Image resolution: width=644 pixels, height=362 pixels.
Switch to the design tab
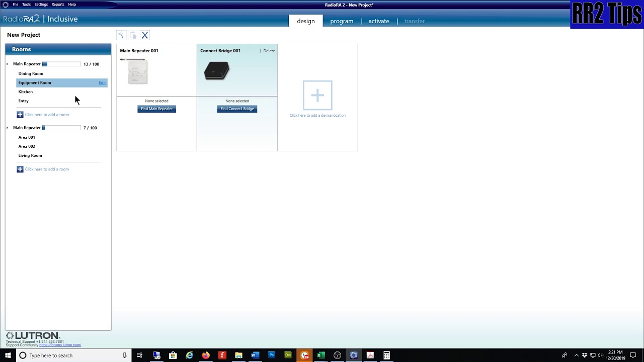point(306,21)
